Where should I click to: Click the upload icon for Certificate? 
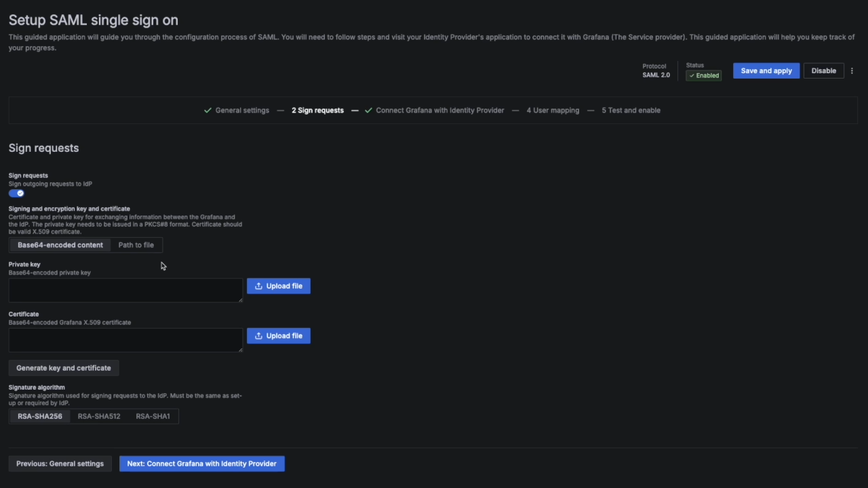[x=258, y=335]
